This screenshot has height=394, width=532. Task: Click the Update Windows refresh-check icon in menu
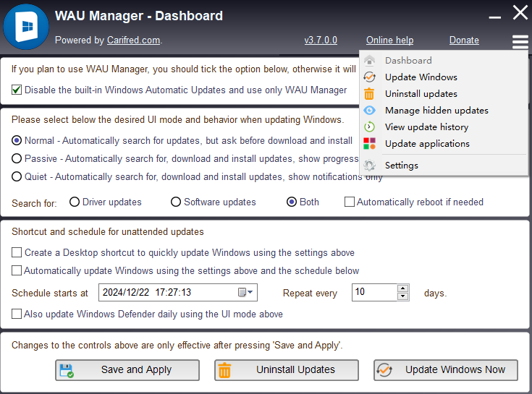click(369, 77)
